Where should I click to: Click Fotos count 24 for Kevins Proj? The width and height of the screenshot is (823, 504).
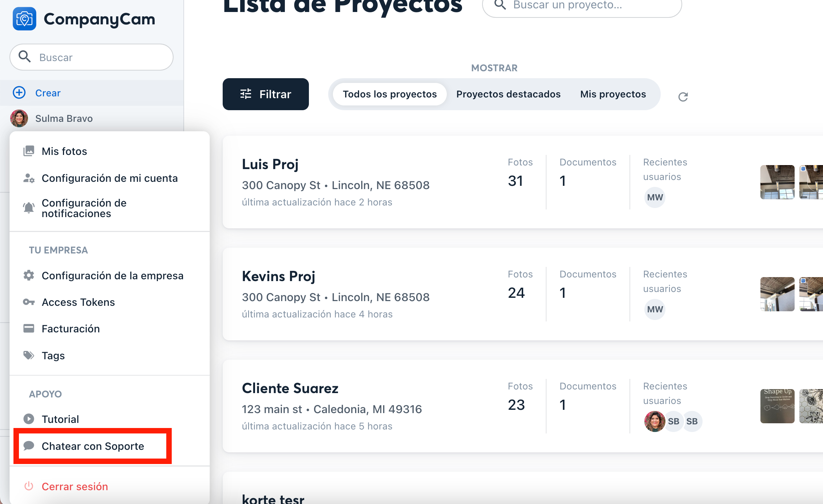pos(516,293)
